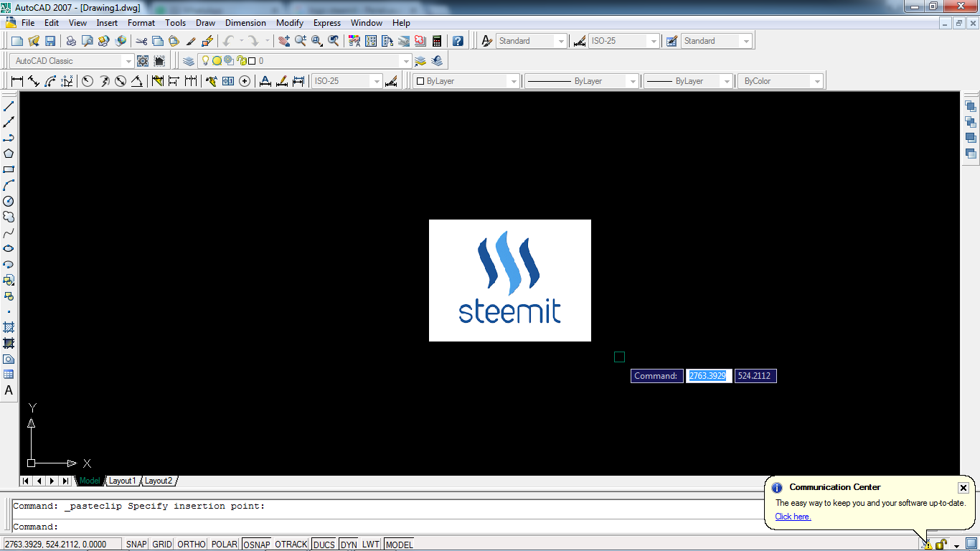980x551 pixels.
Task: Click last-tab layout navigation arrow
Action: (x=66, y=481)
